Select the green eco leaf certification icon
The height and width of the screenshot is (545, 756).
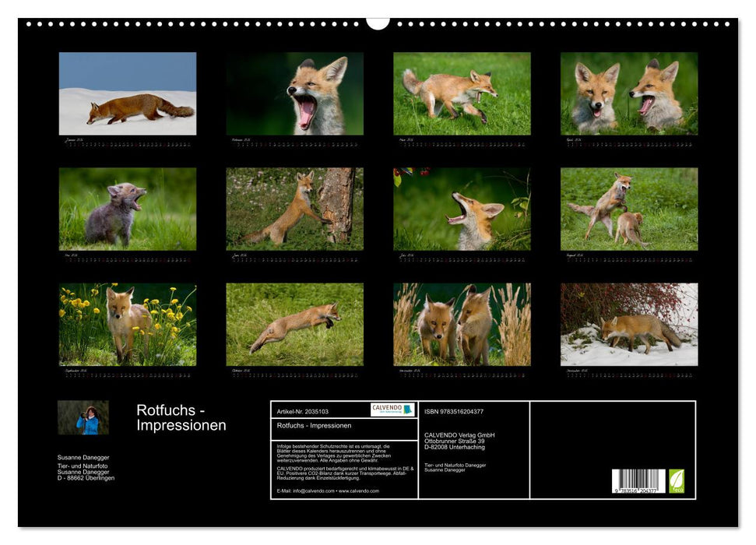click(676, 483)
